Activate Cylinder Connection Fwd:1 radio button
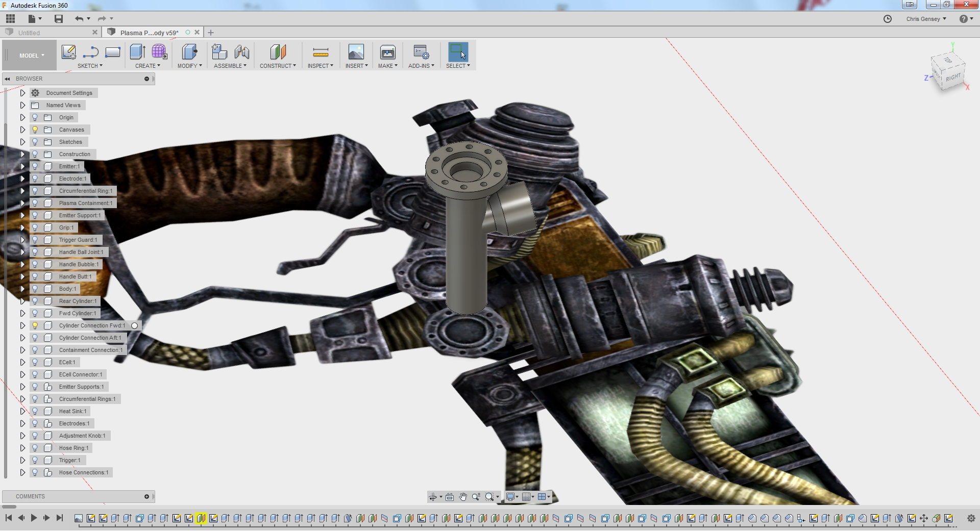This screenshot has height=531, width=980. click(x=135, y=325)
